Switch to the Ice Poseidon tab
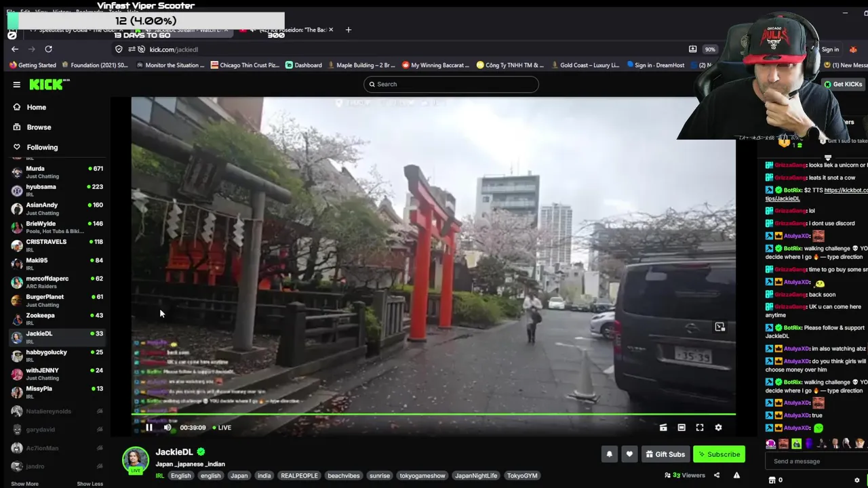868x488 pixels. (288, 30)
